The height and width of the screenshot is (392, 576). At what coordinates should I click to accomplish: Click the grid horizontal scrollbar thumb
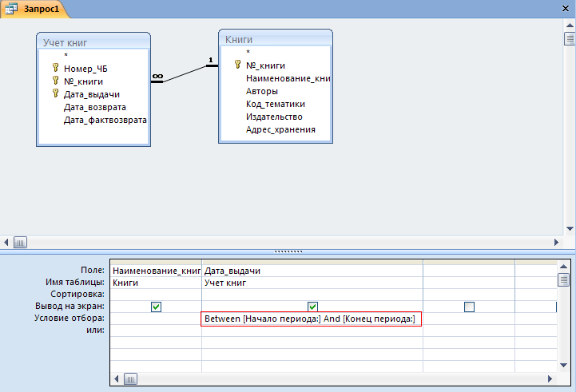(130, 378)
